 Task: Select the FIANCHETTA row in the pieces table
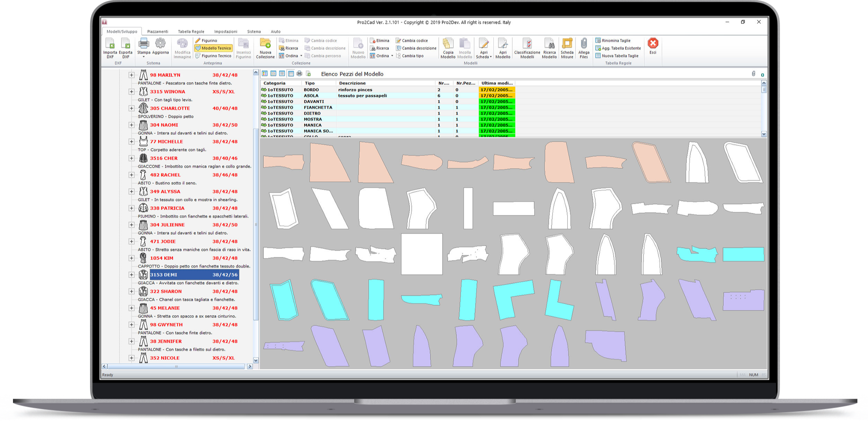coord(388,107)
